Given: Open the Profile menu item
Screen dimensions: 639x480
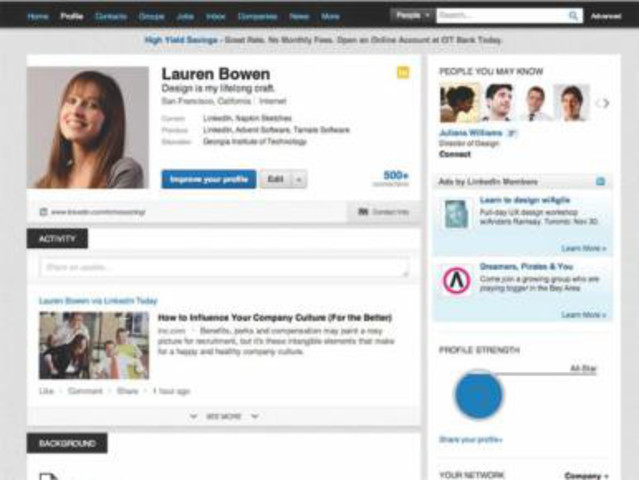Looking at the screenshot, I should (x=72, y=17).
